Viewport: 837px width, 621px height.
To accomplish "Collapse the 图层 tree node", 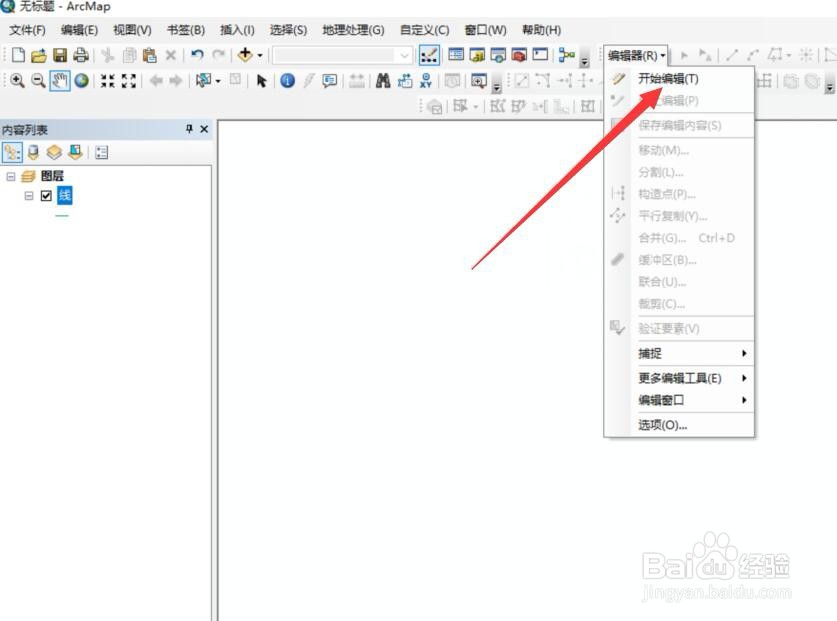I will pyautogui.click(x=10, y=175).
